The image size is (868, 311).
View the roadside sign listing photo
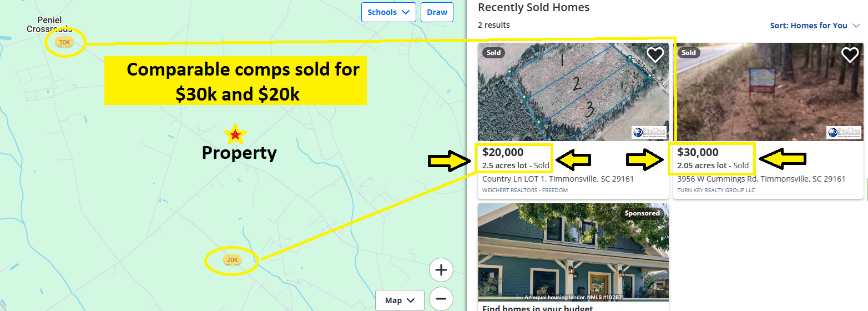tap(768, 92)
